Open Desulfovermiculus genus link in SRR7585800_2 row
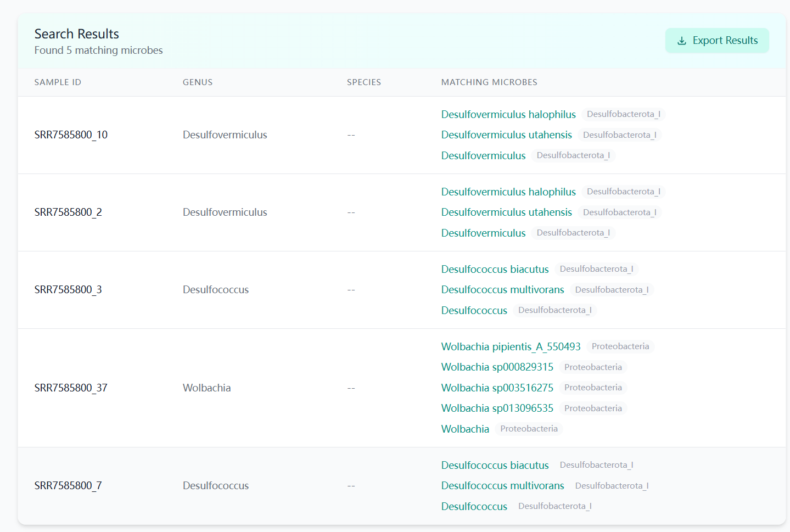Viewport: 790px width, 532px height. pyautogui.click(x=484, y=233)
